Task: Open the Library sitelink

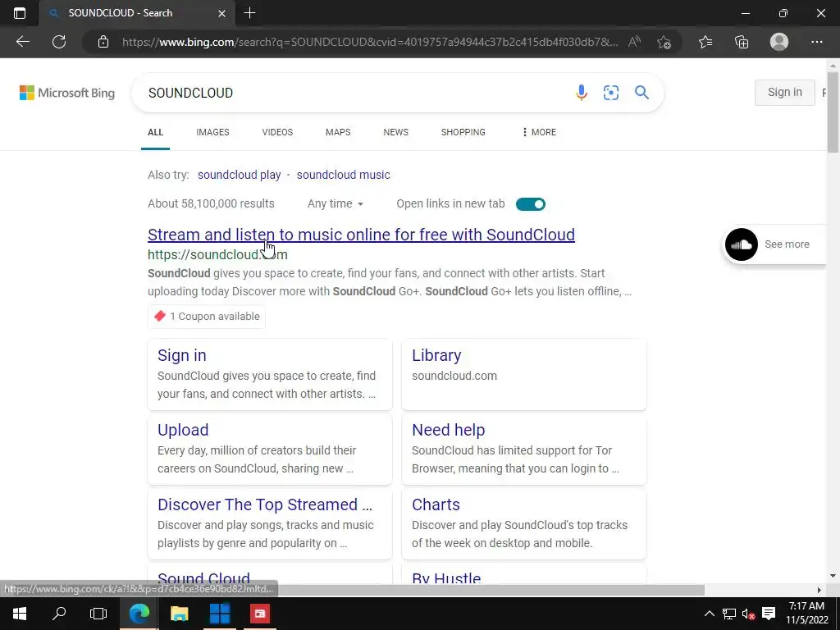Action: 436,355
